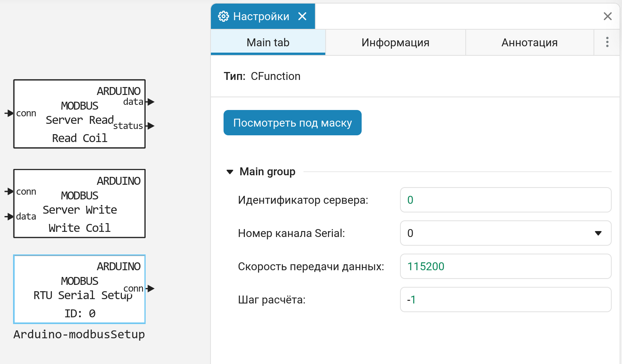Image resolution: width=622 pixels, height=364 pixels.
Task: Select the Настройки panel tab
Action: (263, 16)
